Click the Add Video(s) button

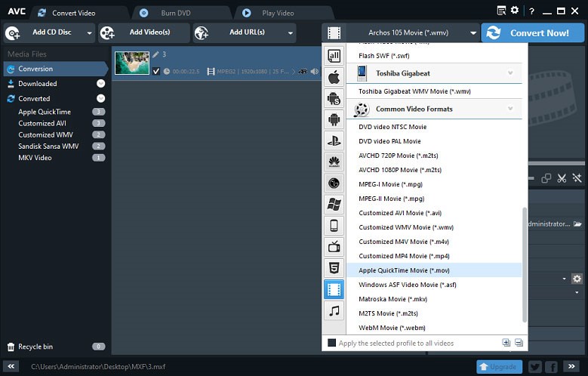coord(143,32)
